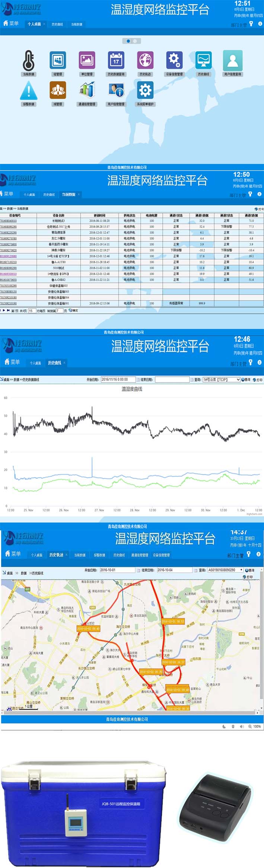
Task: Click the 转到第 page number input field
Action: [x=60, y=310]
